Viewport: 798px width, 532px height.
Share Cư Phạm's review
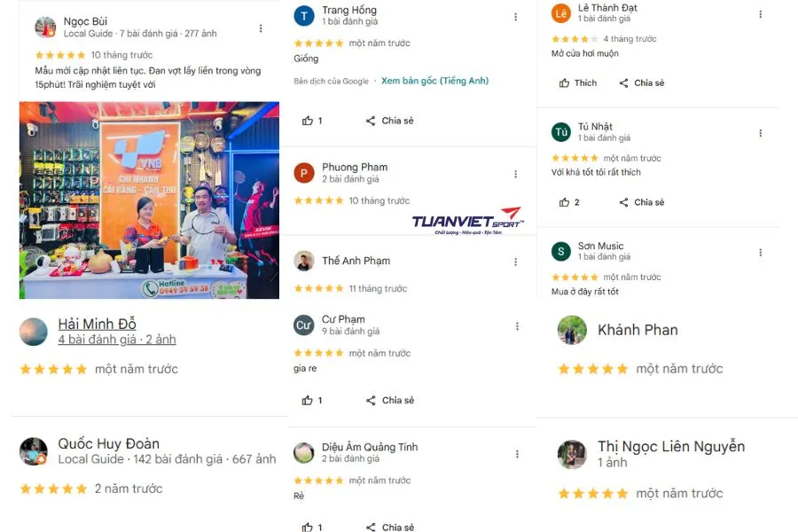tap(390, 400)
